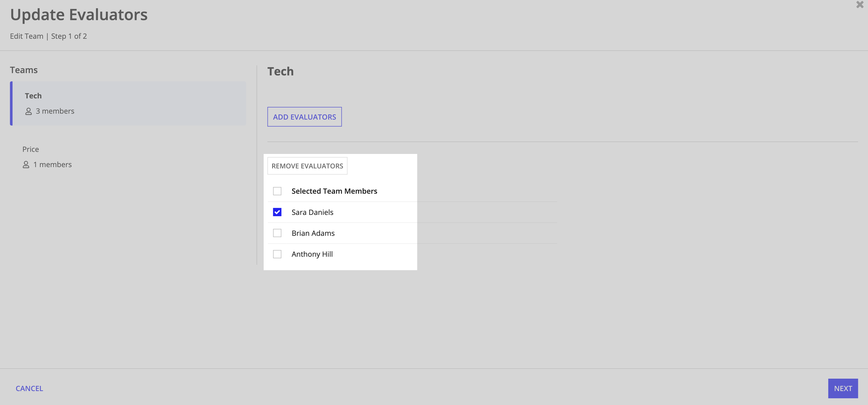Click the person icon beside 3 members
Image resolution: width=868 pixels, height=405 pixels.
[28, 111]
